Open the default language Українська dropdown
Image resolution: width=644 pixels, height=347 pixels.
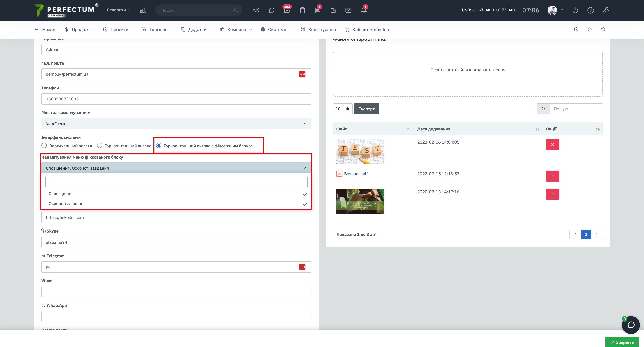pos(176,124)
